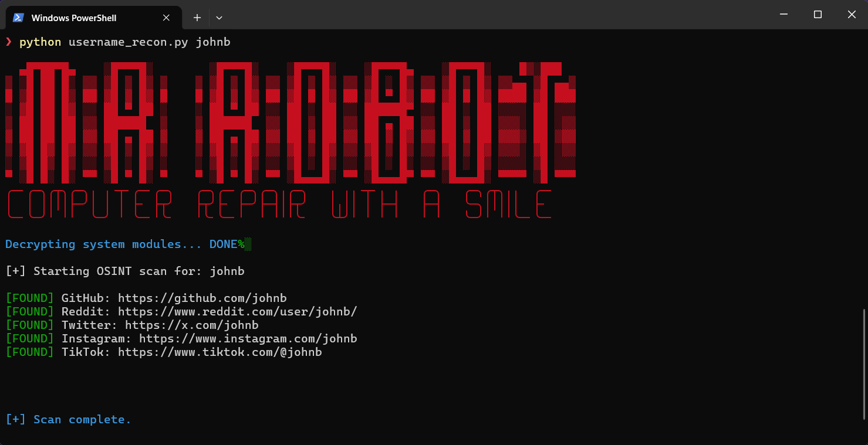
Task: Click the [FOUND] tag beside Instagram
Action: click(30, 338)
